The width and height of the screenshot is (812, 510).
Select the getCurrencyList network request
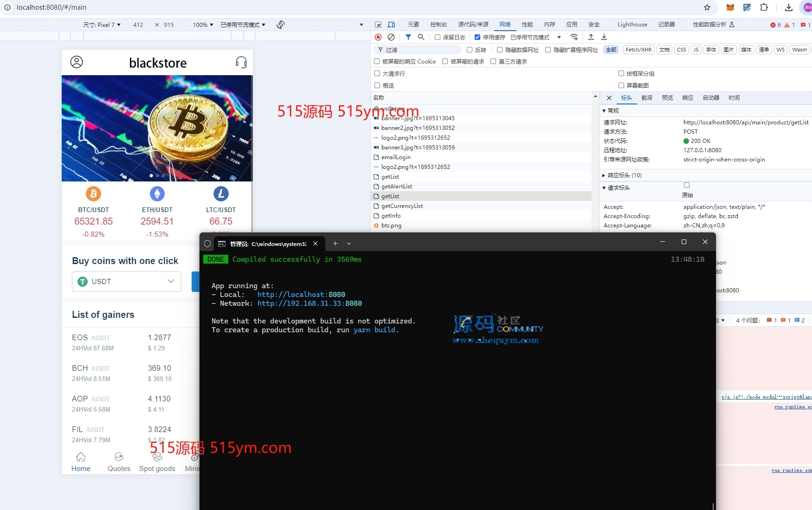pyautogui.click(x=402, y=206)
